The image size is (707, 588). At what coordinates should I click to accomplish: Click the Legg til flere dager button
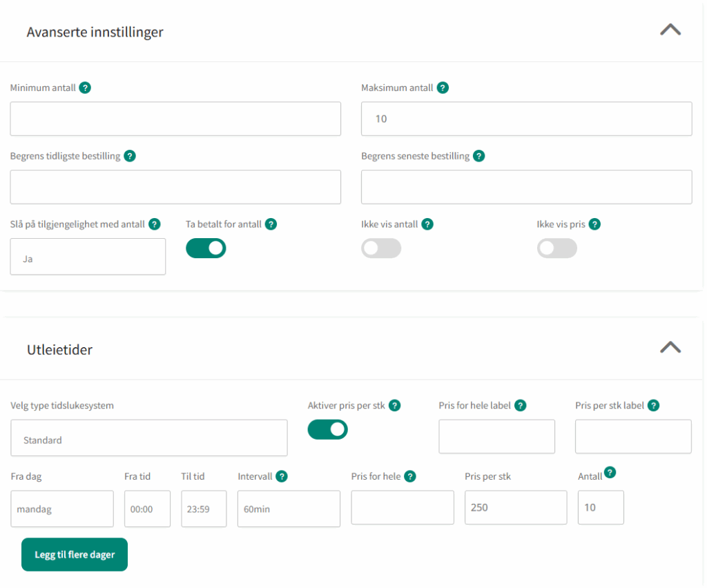pos(75,554)
